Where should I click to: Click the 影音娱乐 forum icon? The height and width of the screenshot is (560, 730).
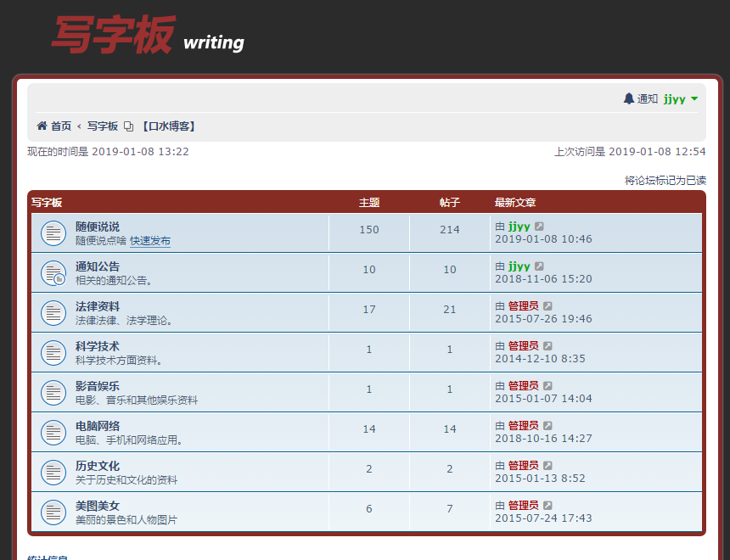(53, 392)
